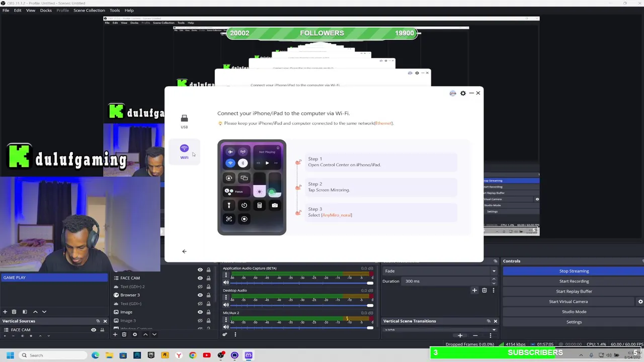This screenshot has height=362, width=644.
Task: Float the Vertical Sources dock
Action: click(98, 321)
